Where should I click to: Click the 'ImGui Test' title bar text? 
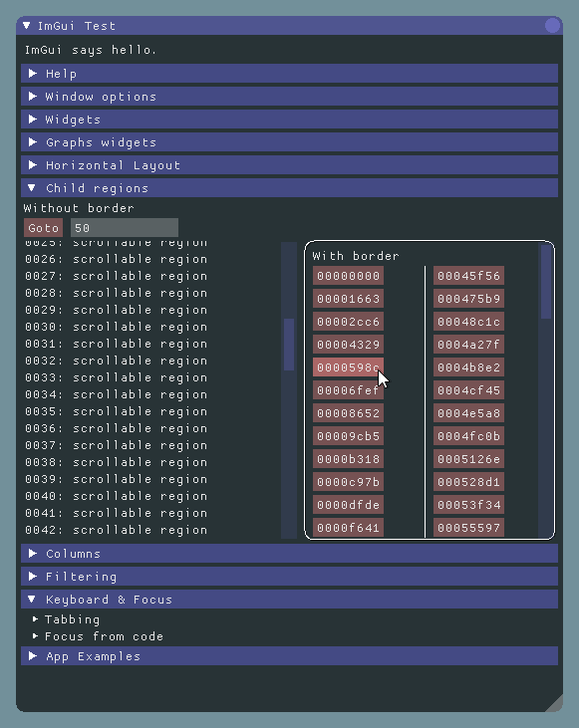click(x=76, y=26)
